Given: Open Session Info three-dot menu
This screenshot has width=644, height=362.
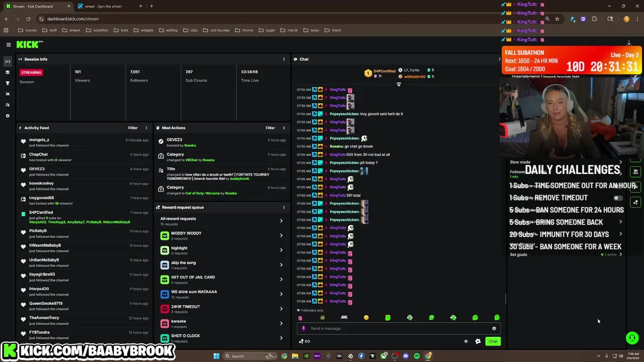Looking at the screenshot, I should tap(284, 59).
